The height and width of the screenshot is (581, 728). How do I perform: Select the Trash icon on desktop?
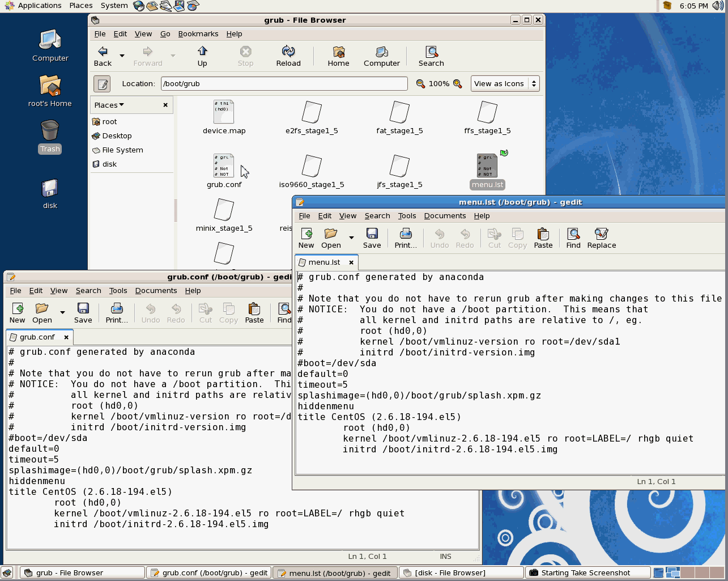coord(50,137)
